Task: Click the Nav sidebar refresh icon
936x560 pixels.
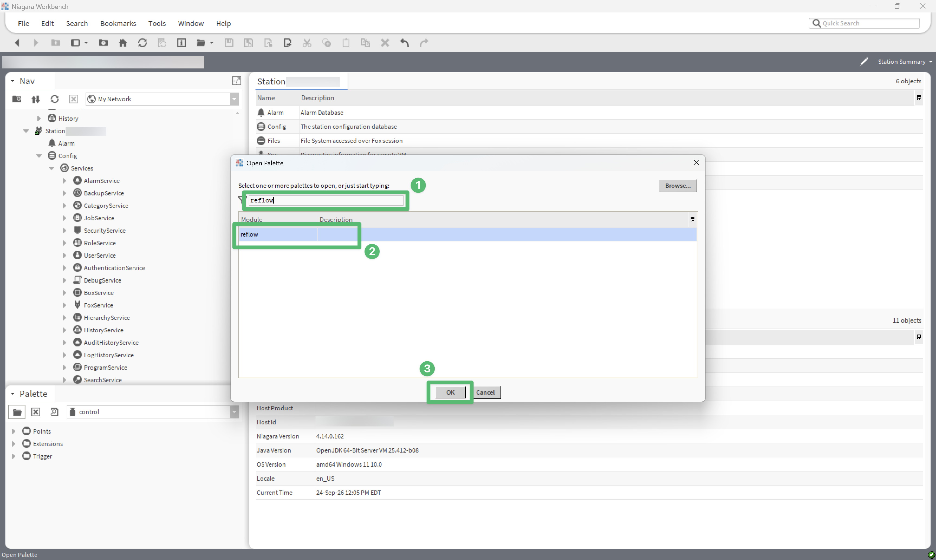Action: pyautogui.click(x=55, y=99)
